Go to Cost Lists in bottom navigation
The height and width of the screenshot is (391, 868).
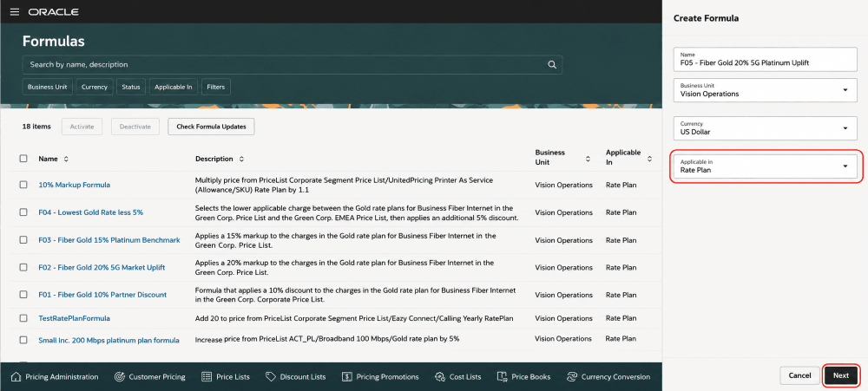[x=458, y=376]
